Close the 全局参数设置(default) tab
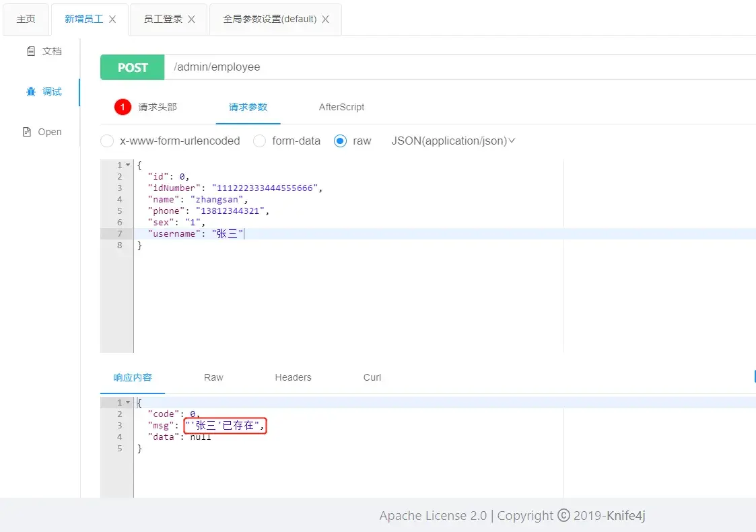 [325, 20]
